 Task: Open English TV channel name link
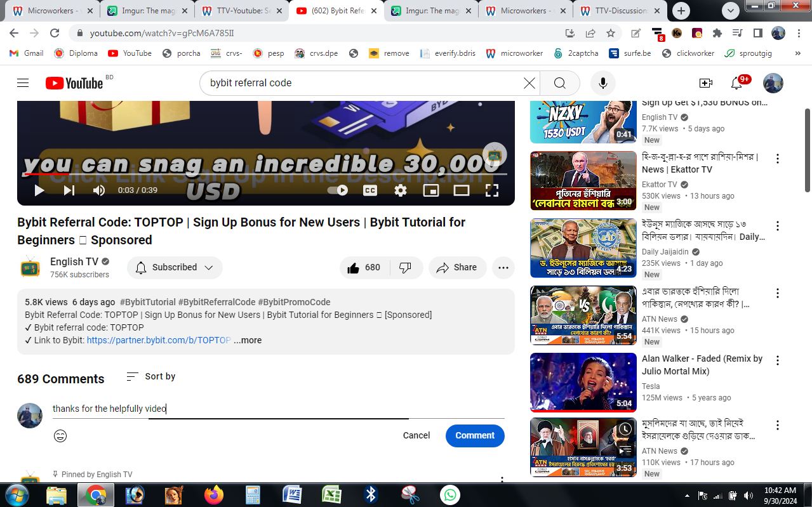coord(74,261)
